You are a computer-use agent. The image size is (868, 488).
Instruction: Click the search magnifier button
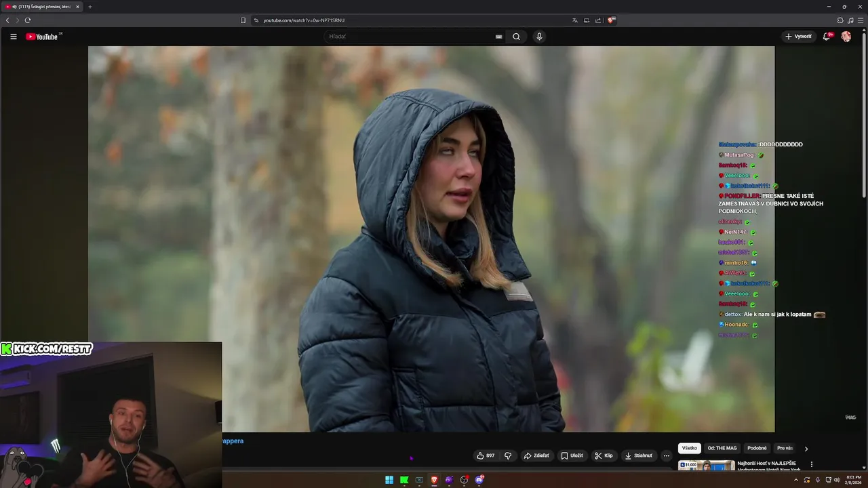coord(516,37)
